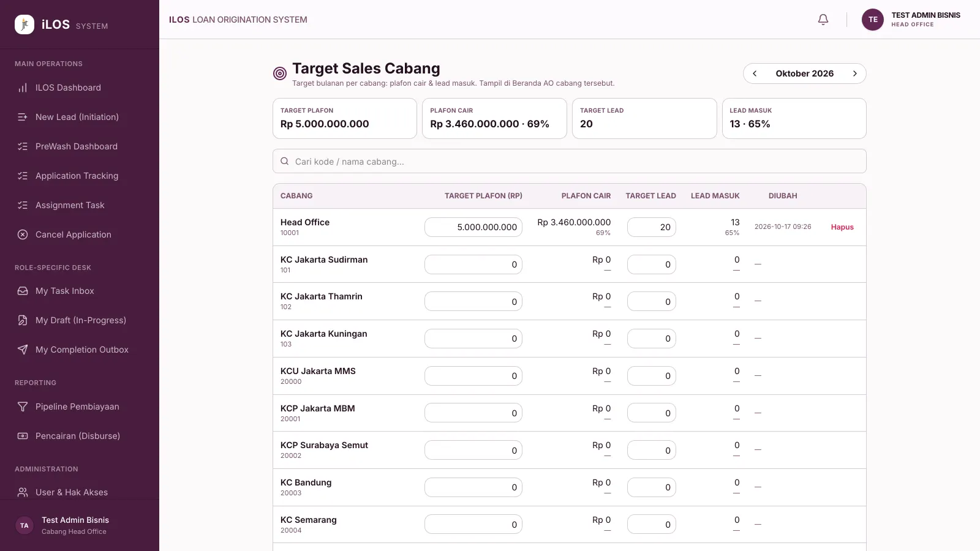Select the Cancel Application cross icon
This screenshot has width=980, height=551.
(x=23, y=234)
